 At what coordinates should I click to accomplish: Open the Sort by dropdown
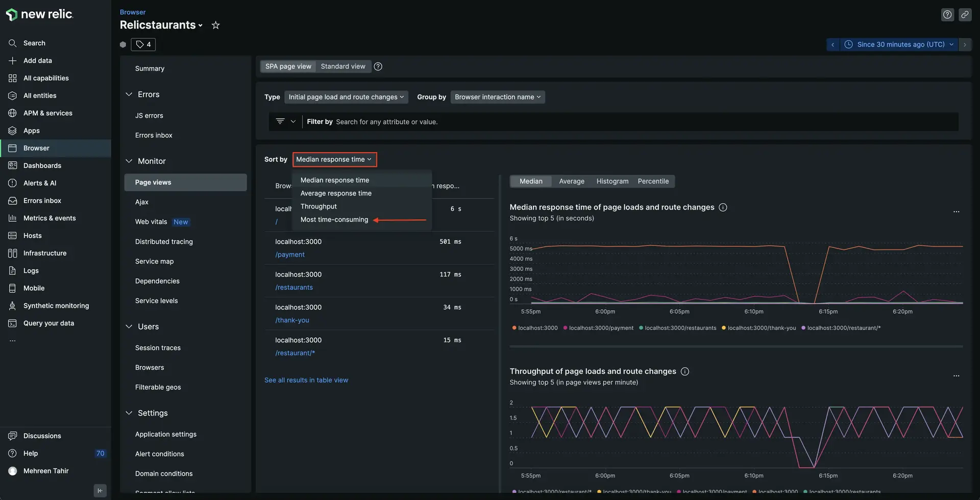pyautogui.click(x=334, y=159)
